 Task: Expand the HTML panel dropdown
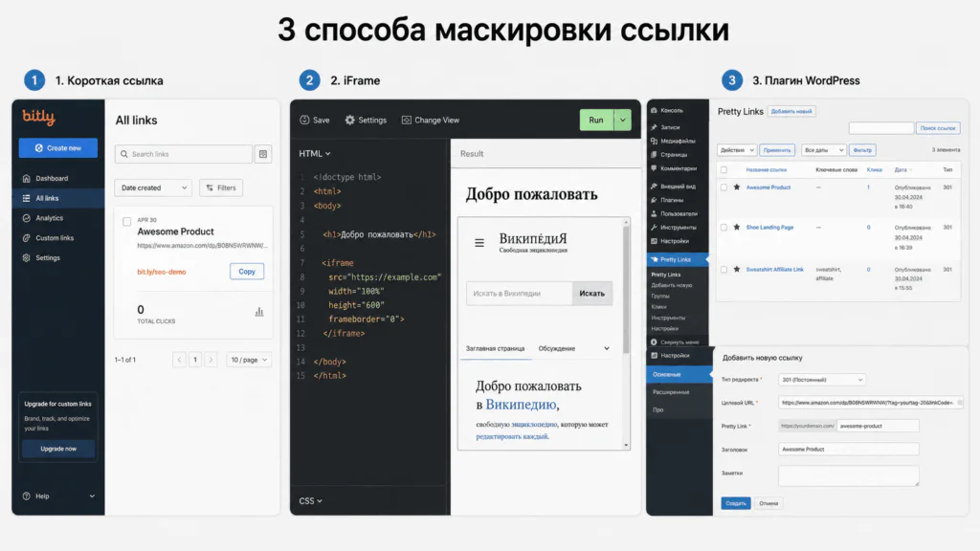pos(314,154)
